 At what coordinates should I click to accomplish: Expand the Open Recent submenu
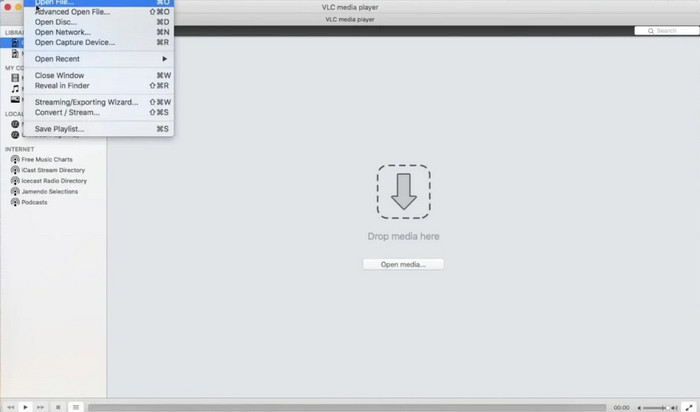pyautogui.click(x=99, y=59)
